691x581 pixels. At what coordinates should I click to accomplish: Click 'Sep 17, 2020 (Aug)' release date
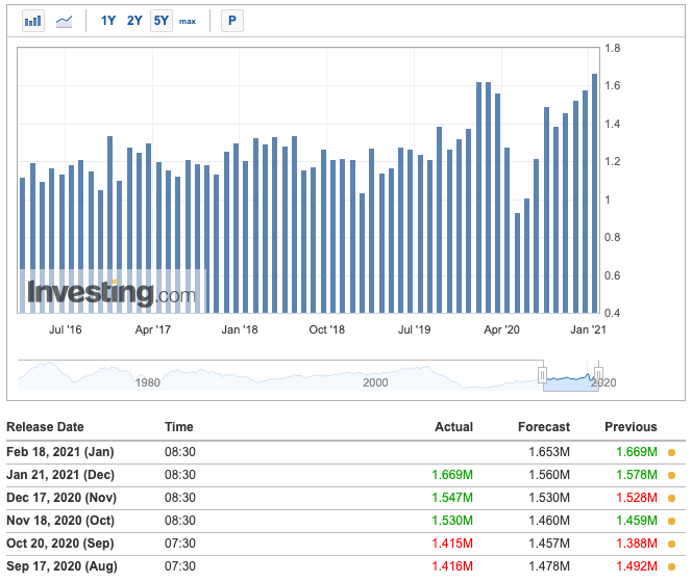[x=62, y=566]
